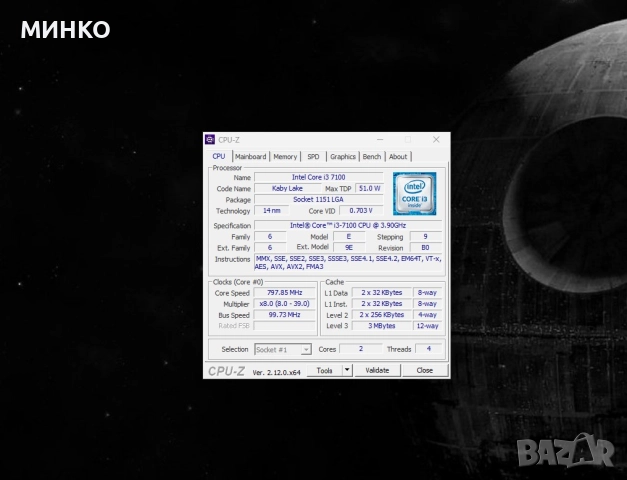Expand the Tools button dropdown arrow
This screenshot has width=627, height=480.
(347, 370)
